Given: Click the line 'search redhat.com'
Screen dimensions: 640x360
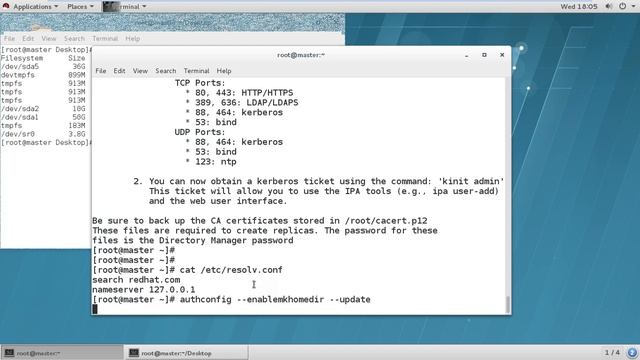Looking at the screenshot, I should pos(136,280).
